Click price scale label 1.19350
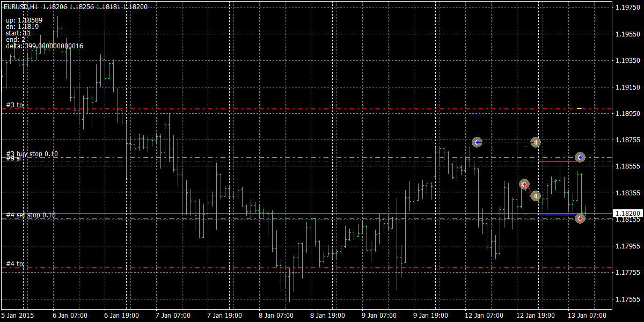 627,61
